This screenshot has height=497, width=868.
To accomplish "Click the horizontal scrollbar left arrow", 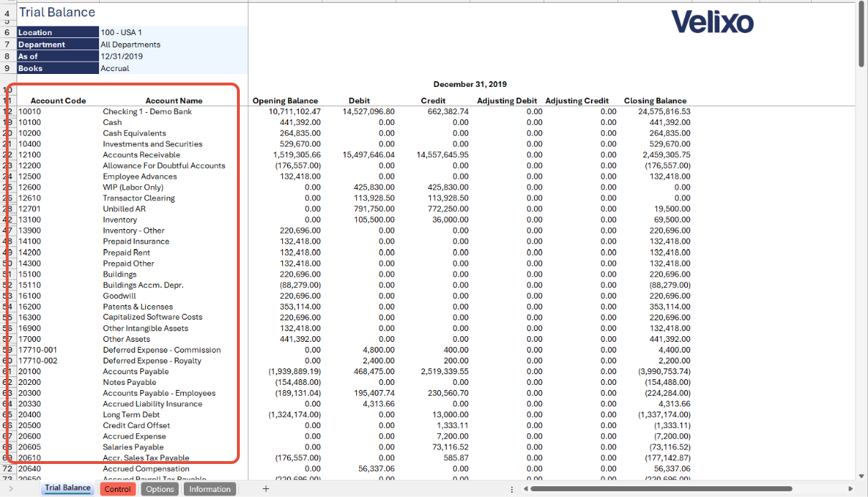I will tap(527, 489).
